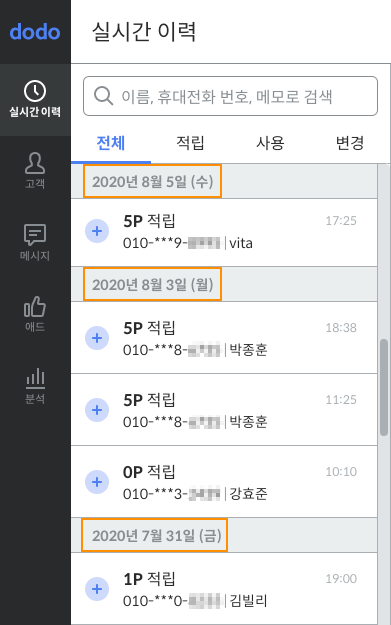
Task: Click the vertical scrollbar thumb
Action: pos(384,387)
